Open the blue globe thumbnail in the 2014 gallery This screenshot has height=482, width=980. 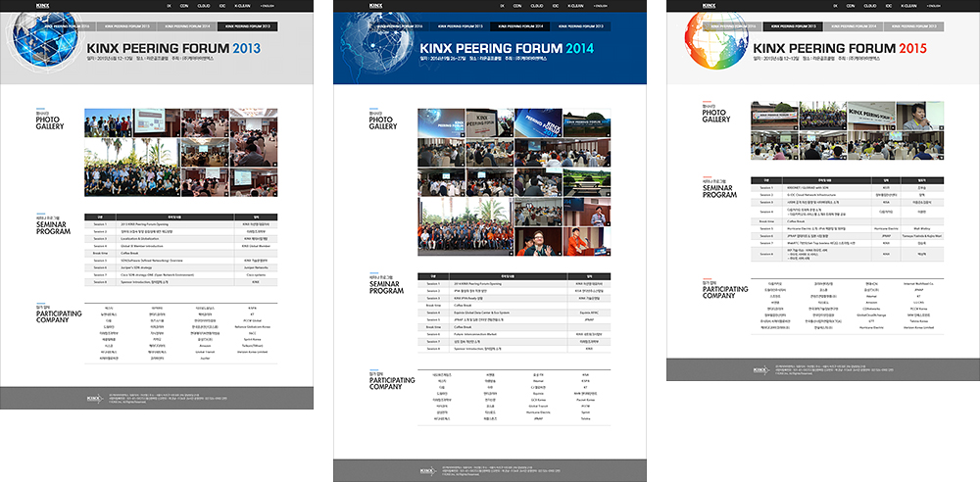click(x=441, y=122)
